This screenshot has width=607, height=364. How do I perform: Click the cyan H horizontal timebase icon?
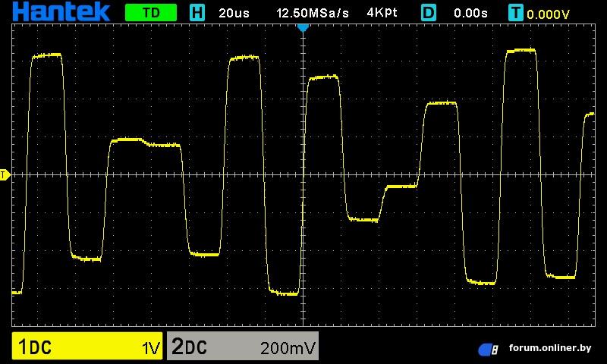coord(197,13)
